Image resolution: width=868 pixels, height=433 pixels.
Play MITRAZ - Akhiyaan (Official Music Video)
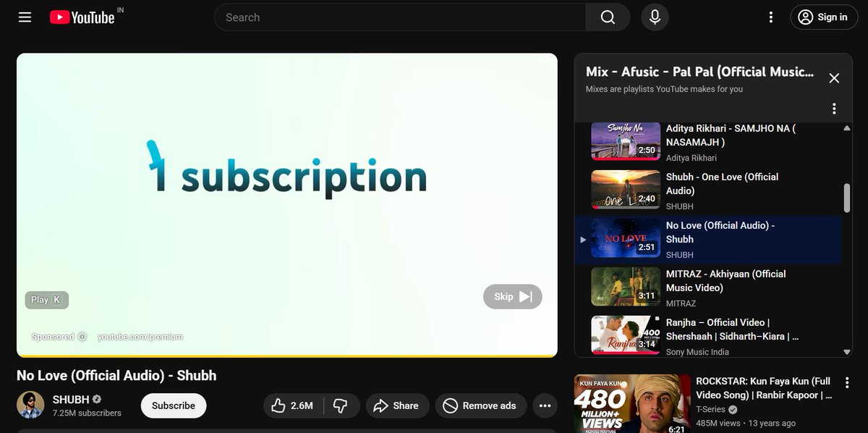coord(726,281)
